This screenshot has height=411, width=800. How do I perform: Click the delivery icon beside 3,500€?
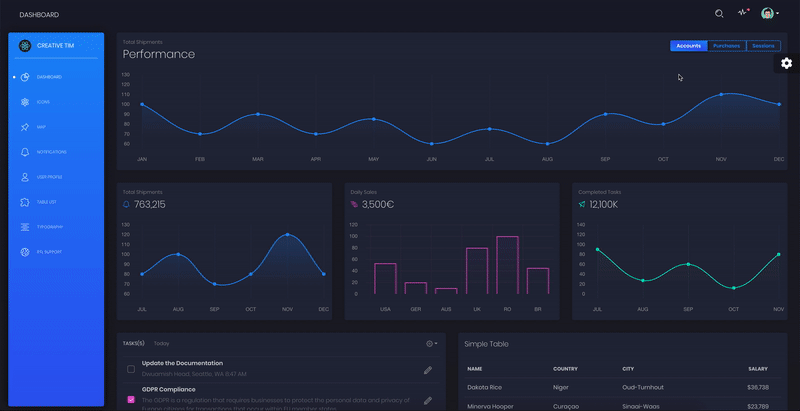click(x=355, y=204)
